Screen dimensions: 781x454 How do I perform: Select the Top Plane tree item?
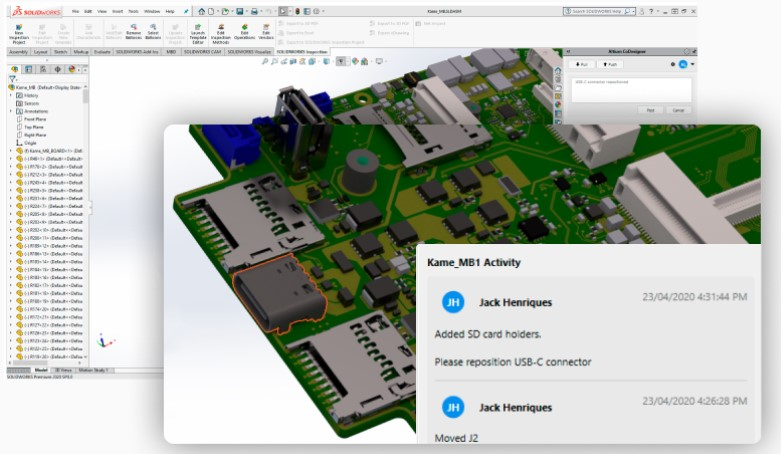34,127
